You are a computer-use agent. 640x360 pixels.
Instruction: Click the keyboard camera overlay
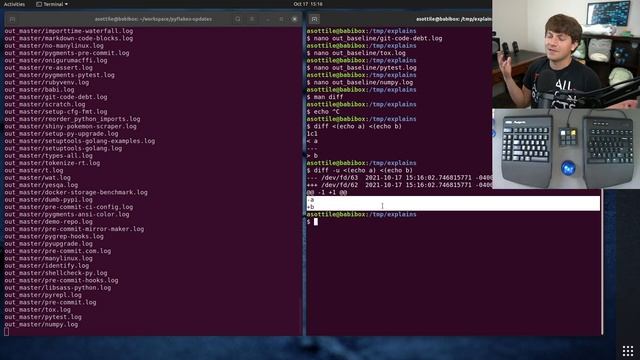566,149
